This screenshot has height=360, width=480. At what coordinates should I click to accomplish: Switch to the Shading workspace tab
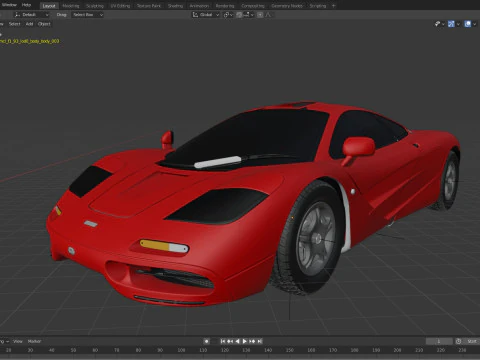[x=175, y=6]
